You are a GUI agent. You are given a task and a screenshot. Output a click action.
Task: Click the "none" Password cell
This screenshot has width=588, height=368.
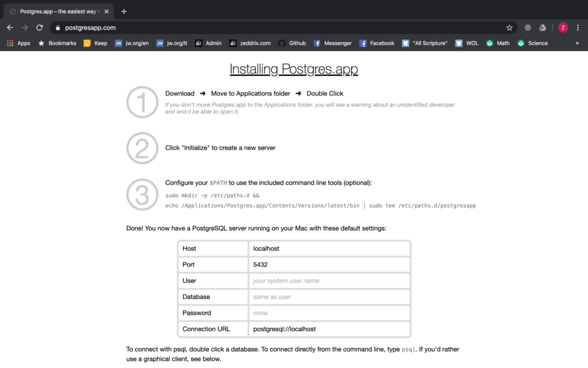click(329, 313)
